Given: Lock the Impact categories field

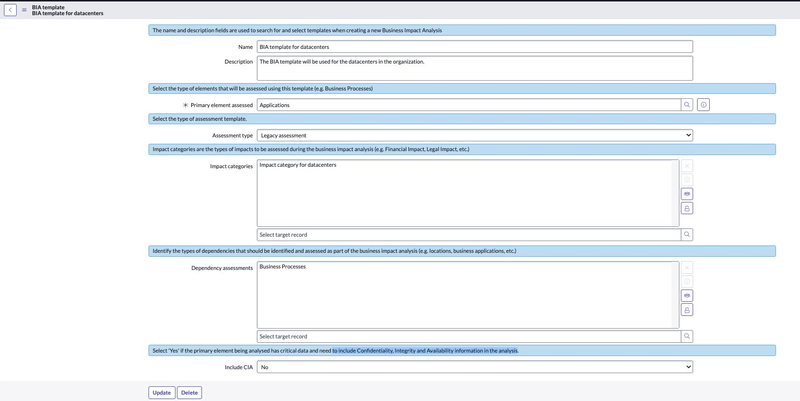Looking at the screenshot, I should [x=687, y=208].
